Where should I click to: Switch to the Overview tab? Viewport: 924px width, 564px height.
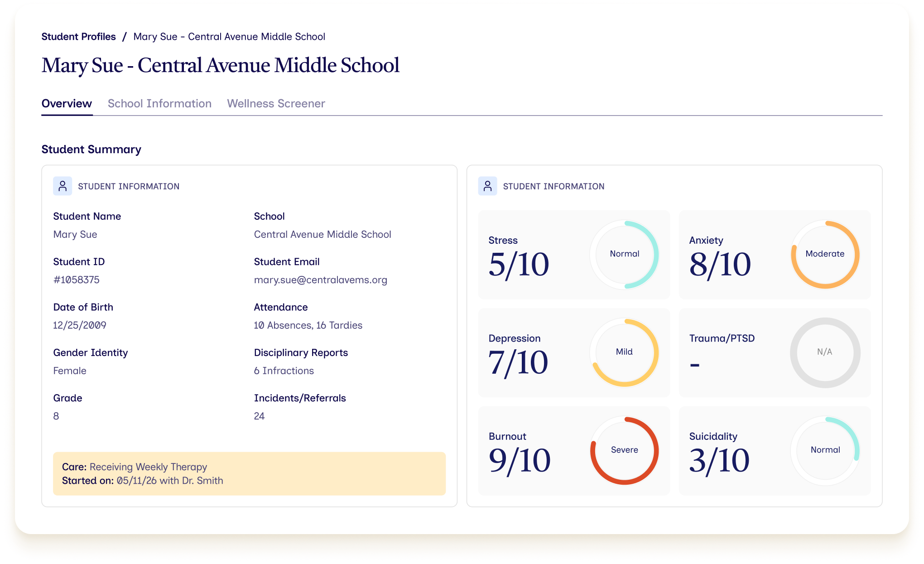pyautogui.click(x=67, y=104)
